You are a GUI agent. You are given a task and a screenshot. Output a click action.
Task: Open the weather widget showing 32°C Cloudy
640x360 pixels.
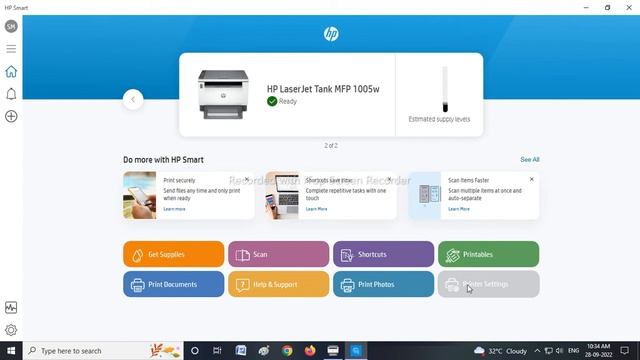500,351
